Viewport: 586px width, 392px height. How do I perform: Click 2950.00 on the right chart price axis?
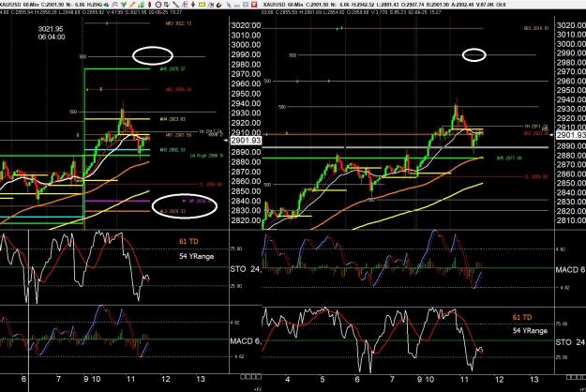tap(571, 90)
